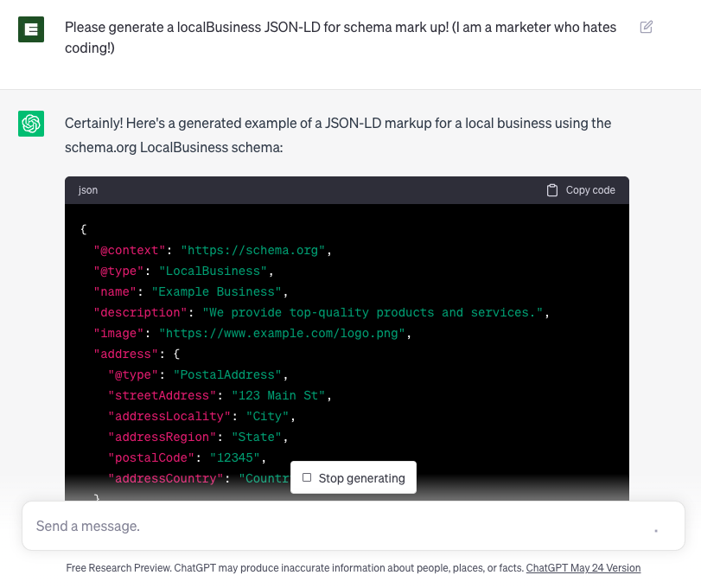701x588 pixels.
Task: Click the "State" region value
Action: point(257,438)
